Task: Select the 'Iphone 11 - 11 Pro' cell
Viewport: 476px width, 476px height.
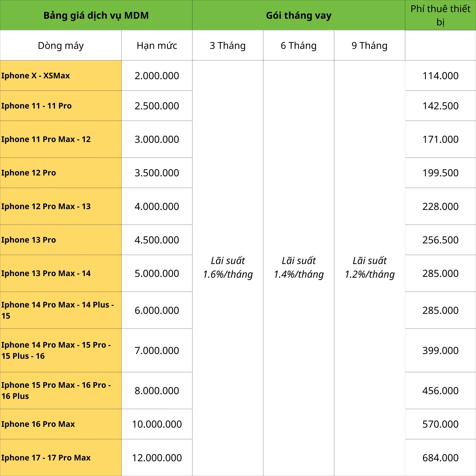Action: [x=36, y=106]
